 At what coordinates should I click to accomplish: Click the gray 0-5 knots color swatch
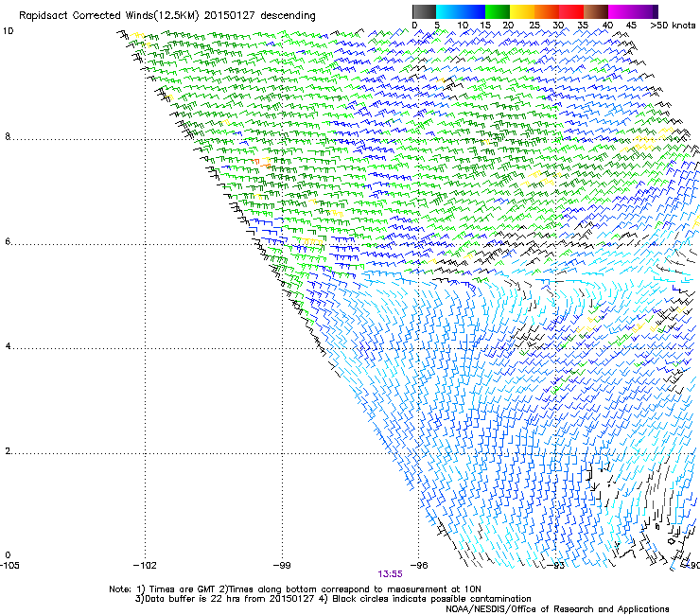(424, 11)
